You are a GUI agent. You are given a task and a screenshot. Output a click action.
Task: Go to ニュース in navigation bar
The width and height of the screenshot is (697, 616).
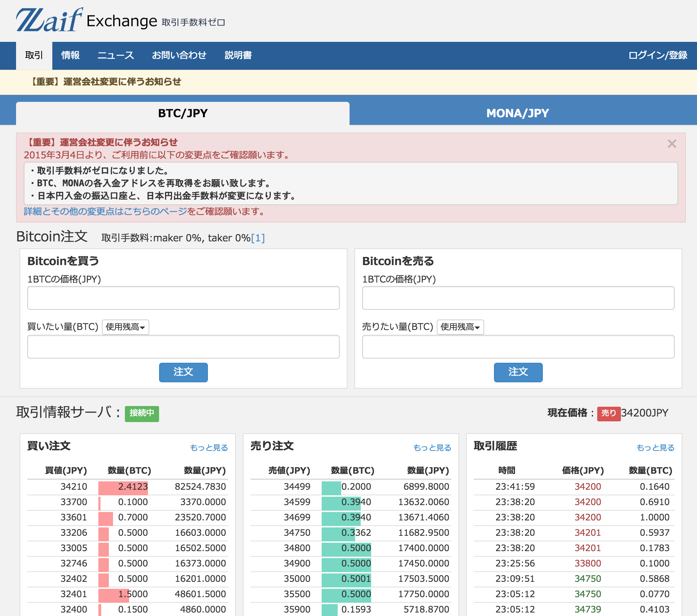pos(116,55)
